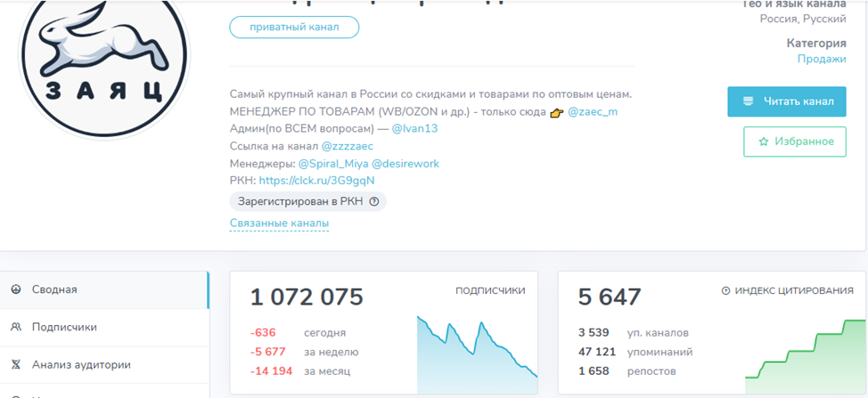Open the @zaec_m manager link
Image resolution: width=868 pixels, height=398 pixels.
pyautogui.click(x=593, y=111)
